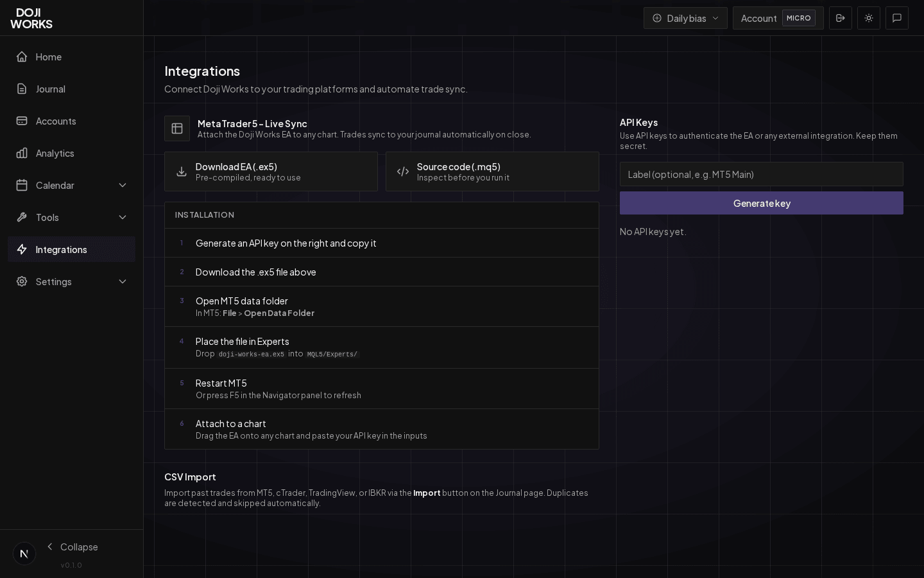
Task: Open the Daily bias dropdown
Action: [x=685, y=18]
